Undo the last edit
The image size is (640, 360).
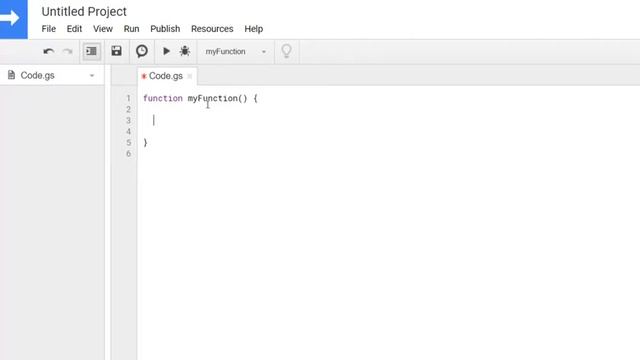[49, 51]
